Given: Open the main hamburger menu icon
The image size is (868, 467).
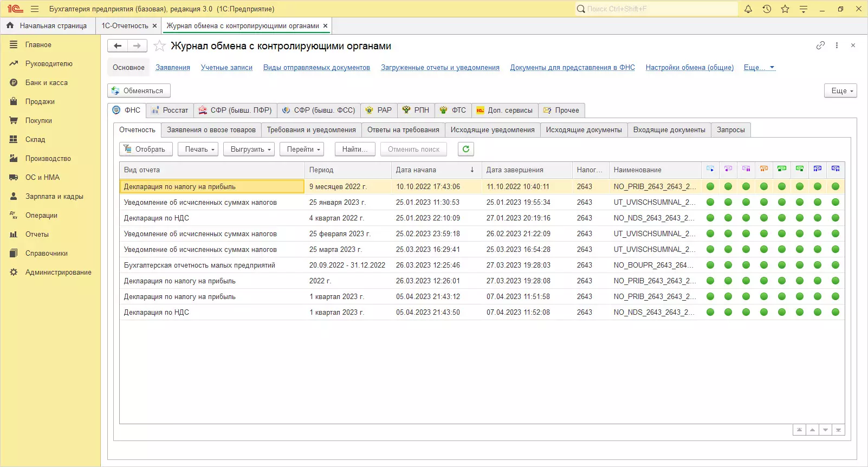Looking at the screenshot, I should [x=35, y=9].
